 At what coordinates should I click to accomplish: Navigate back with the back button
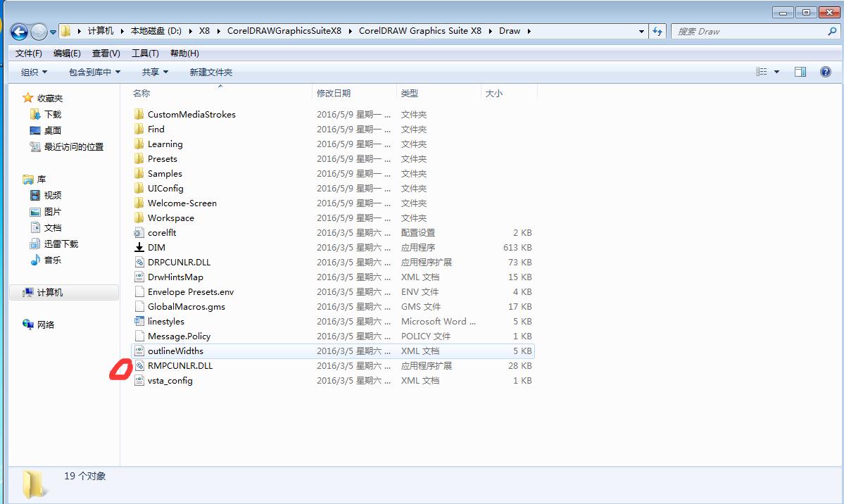click(19, 31)
